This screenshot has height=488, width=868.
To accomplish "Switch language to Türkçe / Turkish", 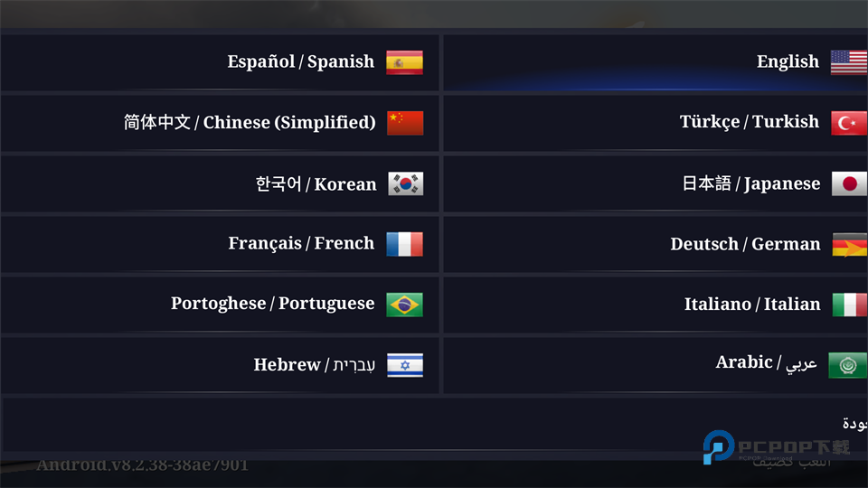I will [x=749, y=122].
